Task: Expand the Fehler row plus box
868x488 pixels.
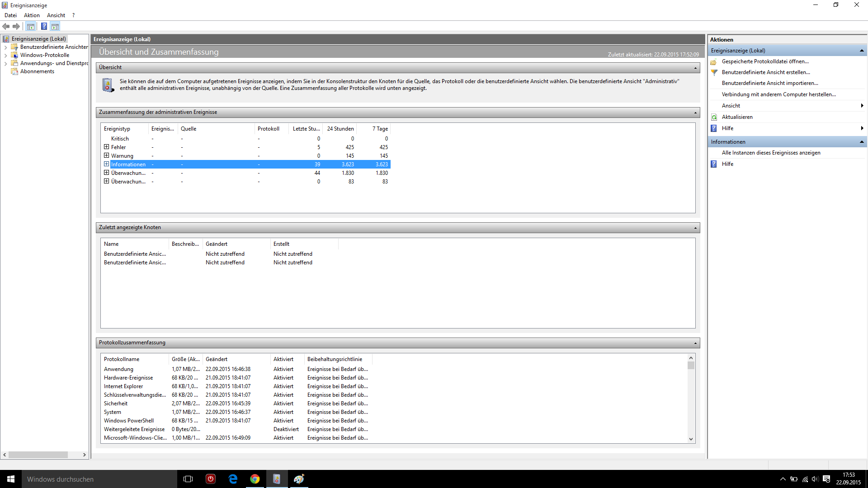Action: coord(107,147)
